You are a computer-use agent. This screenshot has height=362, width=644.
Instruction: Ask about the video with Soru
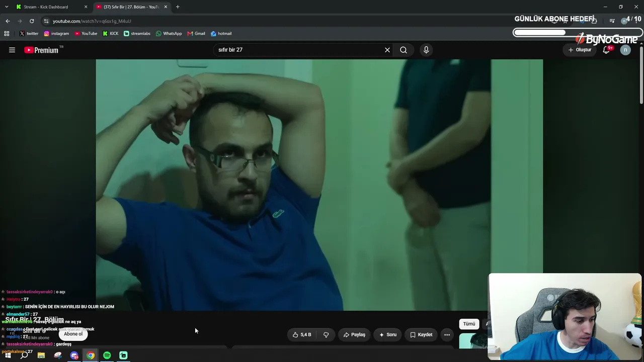pyautogui.click(x=388, y=334)
